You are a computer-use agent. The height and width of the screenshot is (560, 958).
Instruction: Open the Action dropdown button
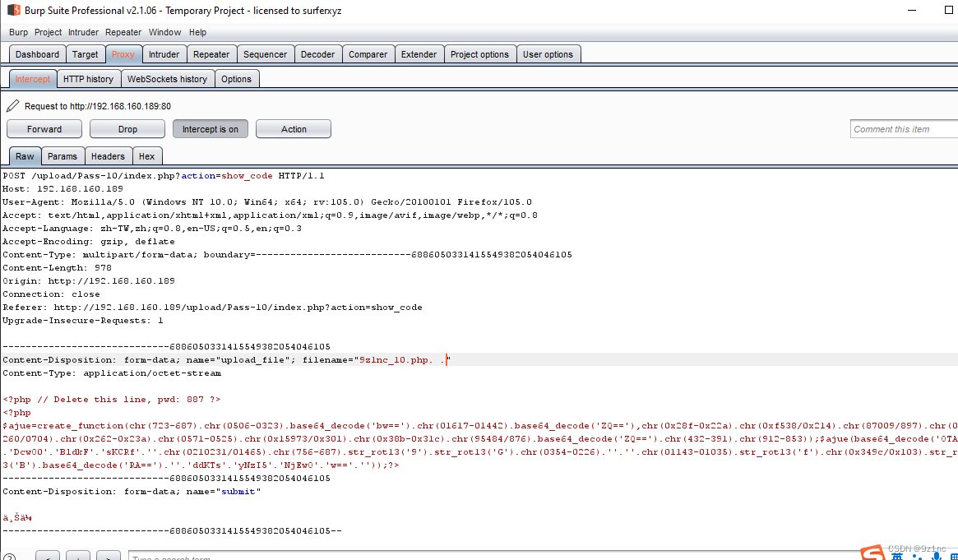click(x=294, y=129)
